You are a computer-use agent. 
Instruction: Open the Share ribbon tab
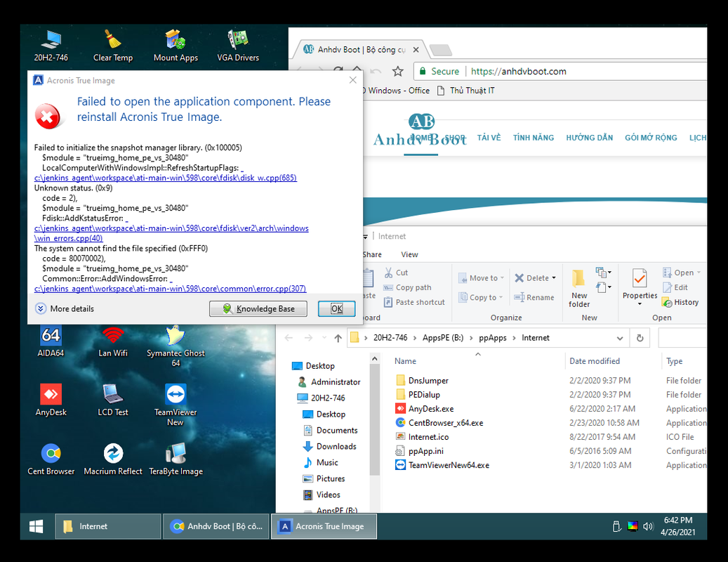pyautogui.click(x=372, y=254)
